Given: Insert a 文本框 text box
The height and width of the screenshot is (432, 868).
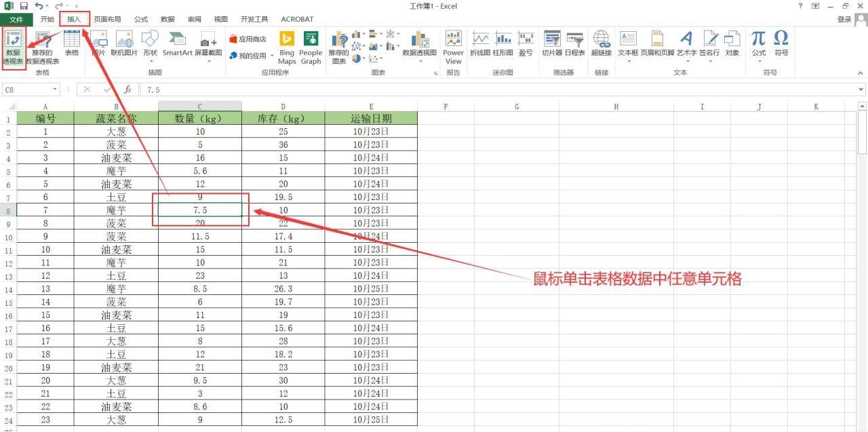Looking at the screenshot, I should coord(628,46).
